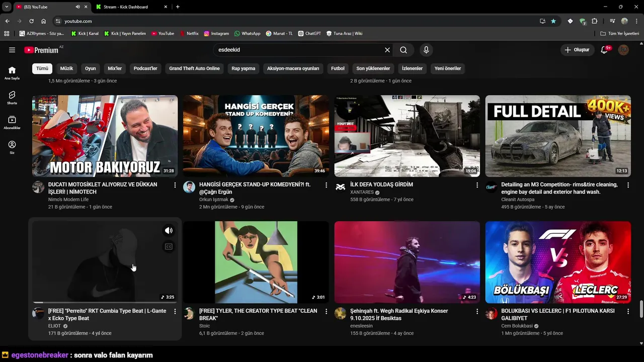The image size is (644, 362).
Task: Open options menu for DUCATI MOTOSİKLET video
Action: 175,185
